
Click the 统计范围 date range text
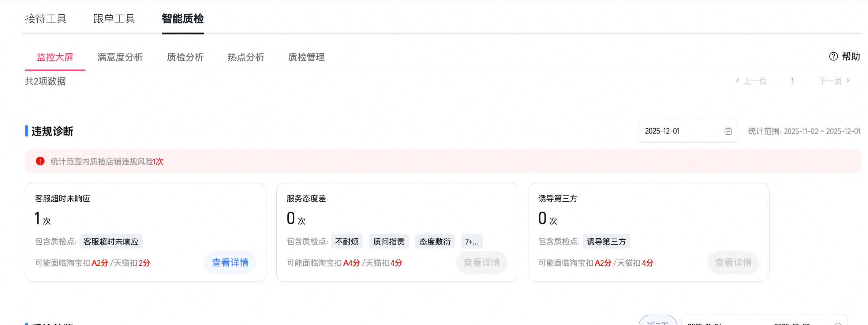804,131
